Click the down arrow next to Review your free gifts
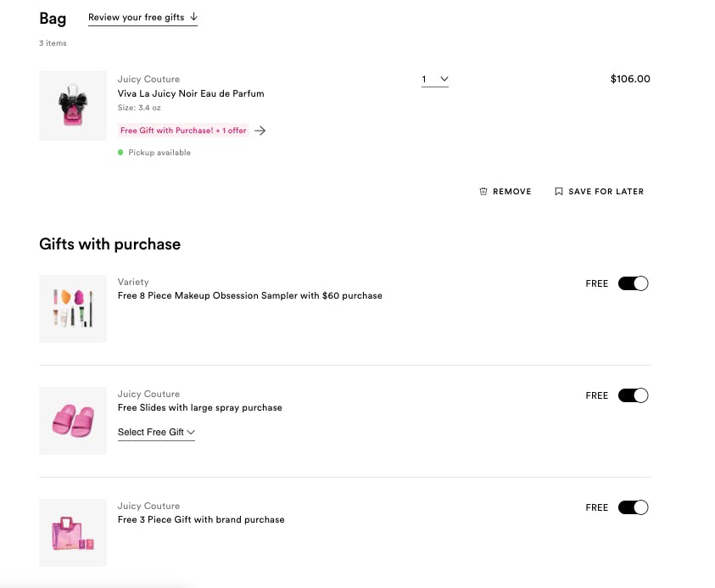715x588 pixels. click(193, 17)
